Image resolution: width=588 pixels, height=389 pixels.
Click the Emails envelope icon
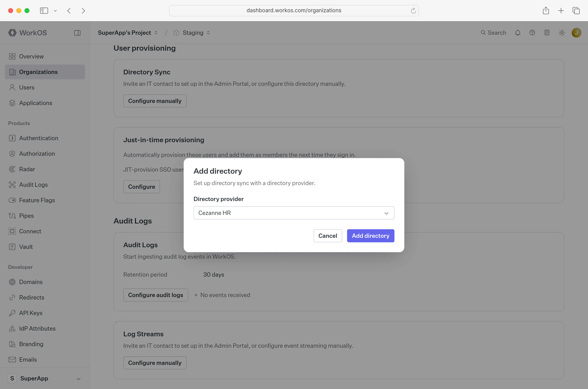click(12, 360)
